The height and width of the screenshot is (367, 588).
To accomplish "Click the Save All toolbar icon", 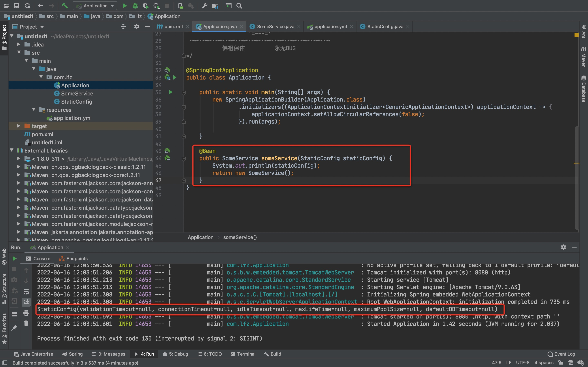I will 17,6.
